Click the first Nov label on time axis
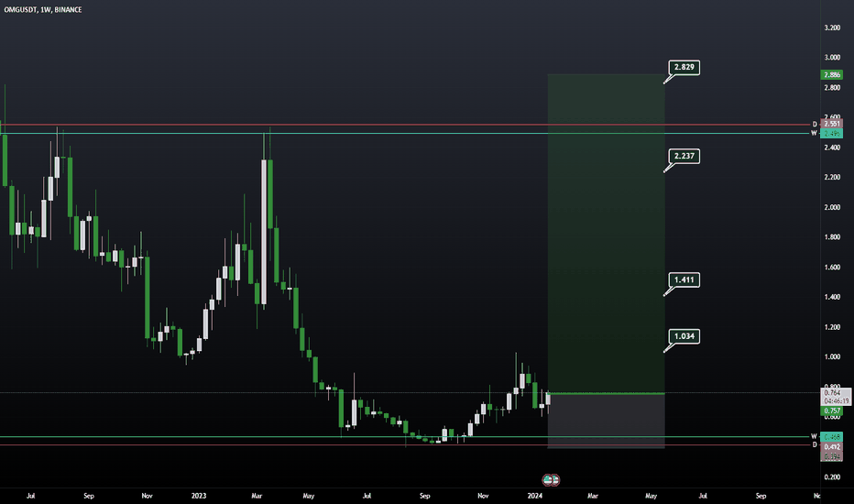This screenshot has width=854, height=504. (147, 496)
